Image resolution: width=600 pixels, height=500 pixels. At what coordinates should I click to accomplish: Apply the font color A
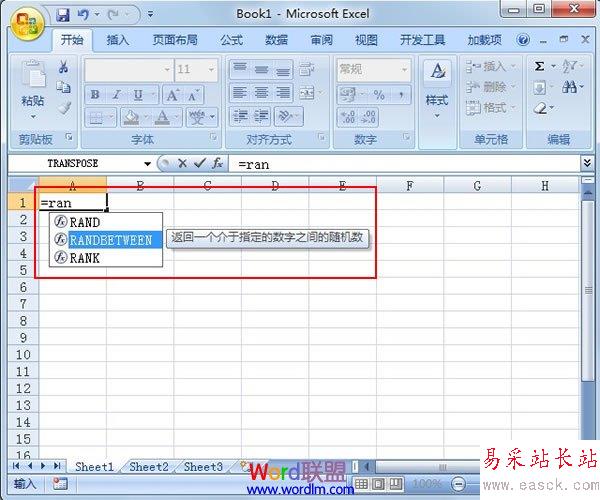pyautogui.click(x=163, y=117)
